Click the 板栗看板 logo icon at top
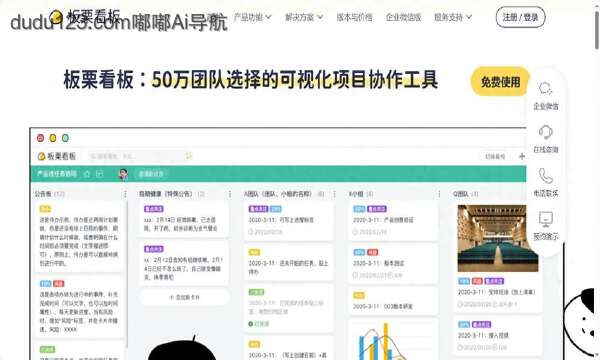 pos(56,17)
